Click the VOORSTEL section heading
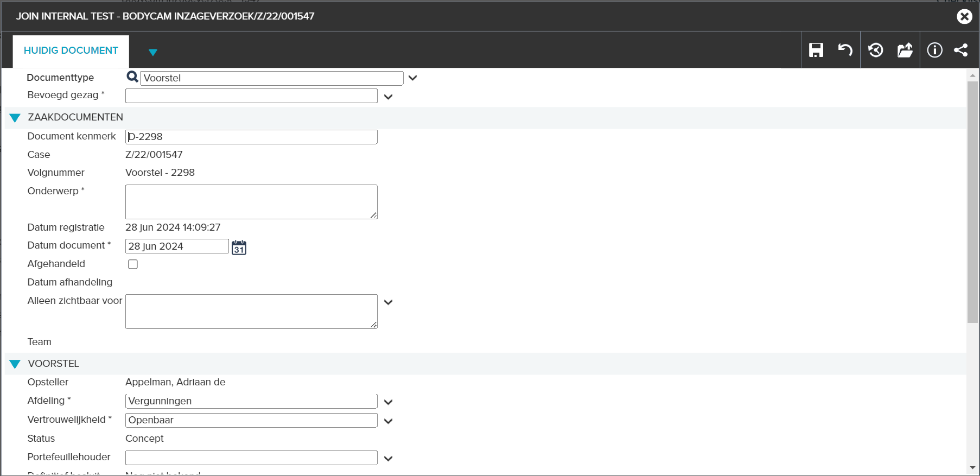The width and height of the screenshot is (980, 476). point(53,364)
